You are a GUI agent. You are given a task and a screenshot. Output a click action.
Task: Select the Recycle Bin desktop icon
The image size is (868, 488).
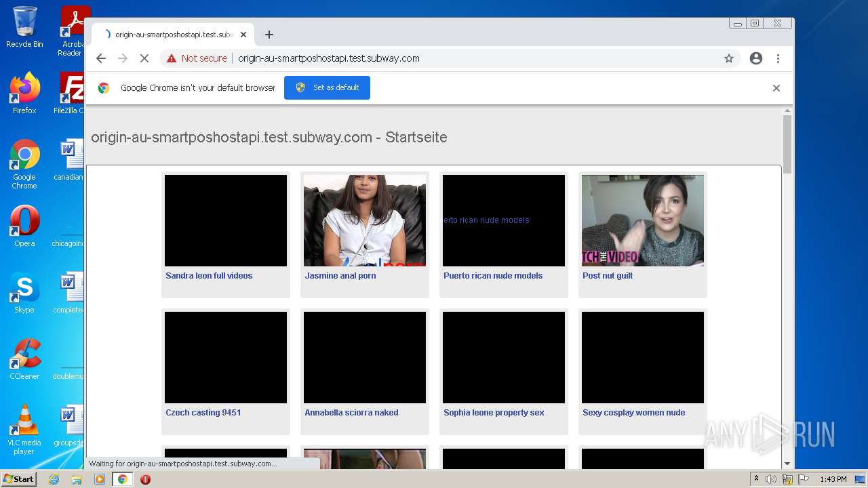pyautogui.click(x=24, y=28)
